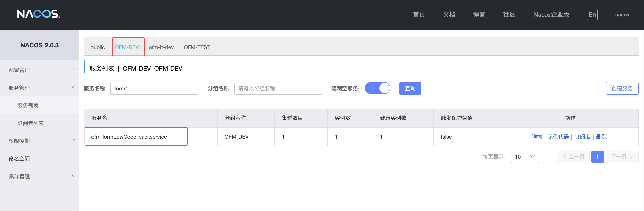The image size is (644, 211).
Task: Click the 创建服务 button
Action: point(622,88)
